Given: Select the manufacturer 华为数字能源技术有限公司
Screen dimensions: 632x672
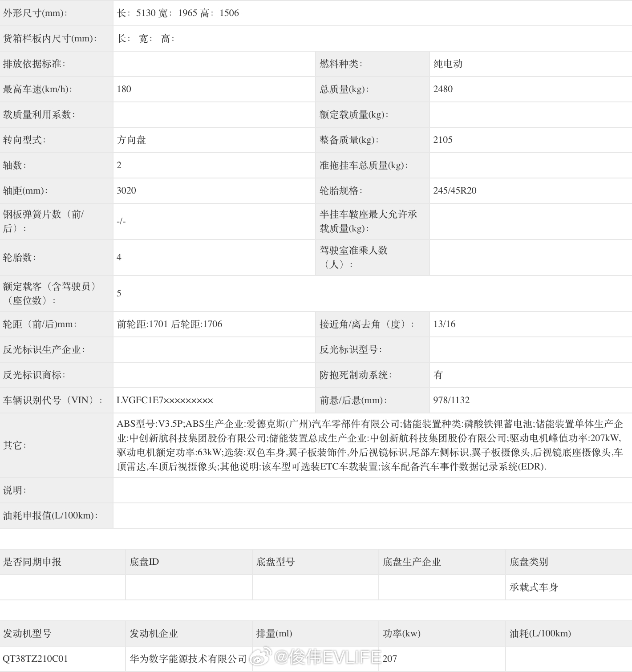Looking at the screenshot, I should pyautogui.click(x=188, y=659).
